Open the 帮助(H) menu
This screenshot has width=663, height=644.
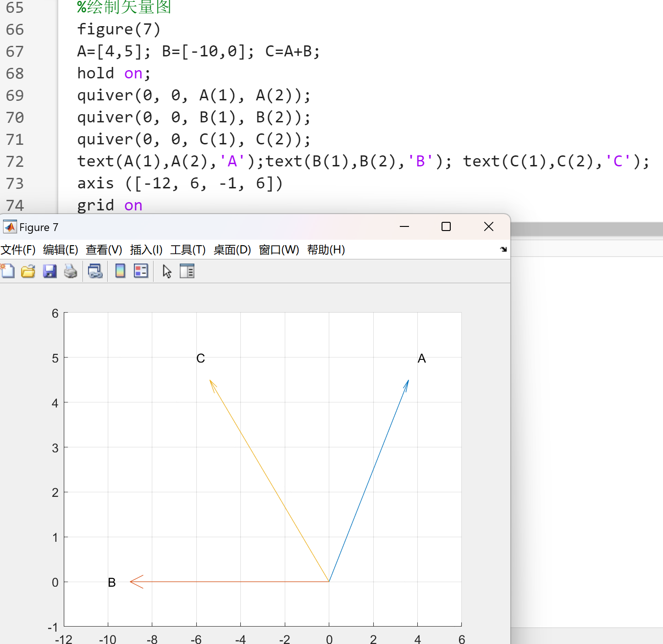[326, 250]
